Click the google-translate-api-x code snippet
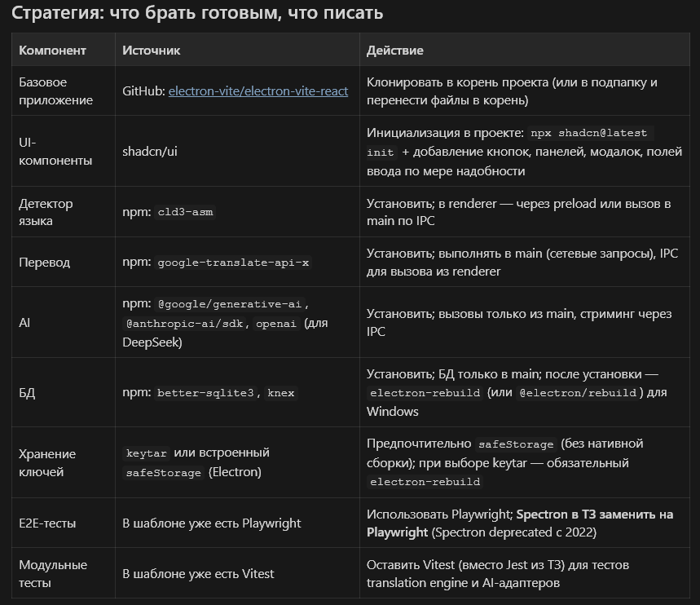700x605 pixels. pyautogui.click(x=233, y=263)
